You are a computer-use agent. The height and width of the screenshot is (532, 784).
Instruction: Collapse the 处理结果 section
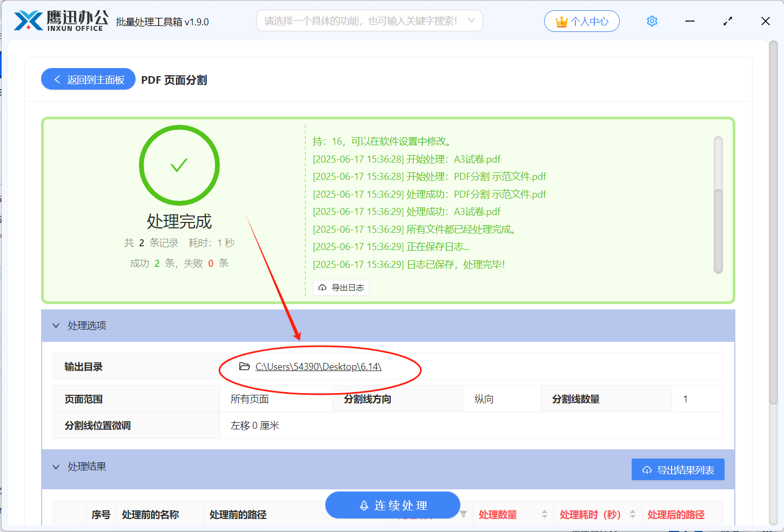pyautogui.click(x=56, y=467)
